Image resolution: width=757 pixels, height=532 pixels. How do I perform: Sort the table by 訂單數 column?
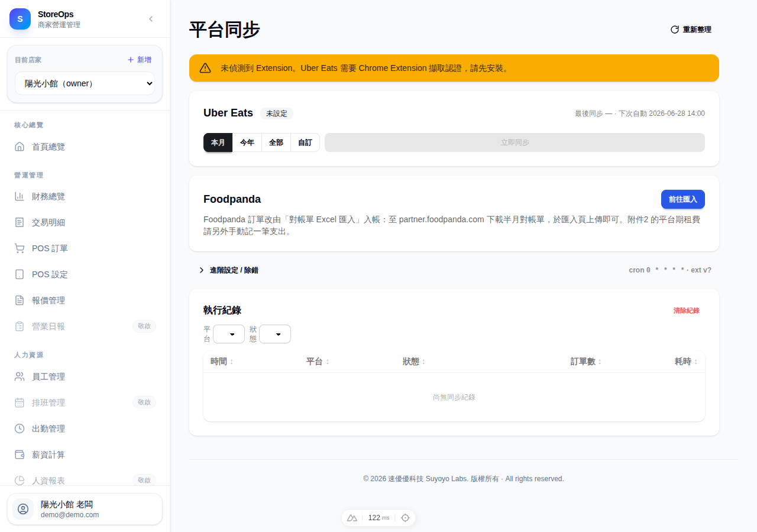(x=586, y=361)
